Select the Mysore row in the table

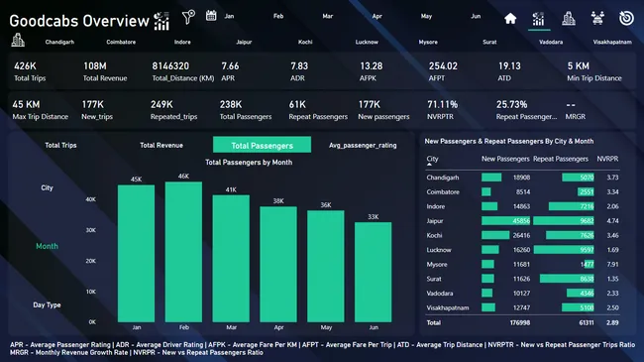point(522,264)
